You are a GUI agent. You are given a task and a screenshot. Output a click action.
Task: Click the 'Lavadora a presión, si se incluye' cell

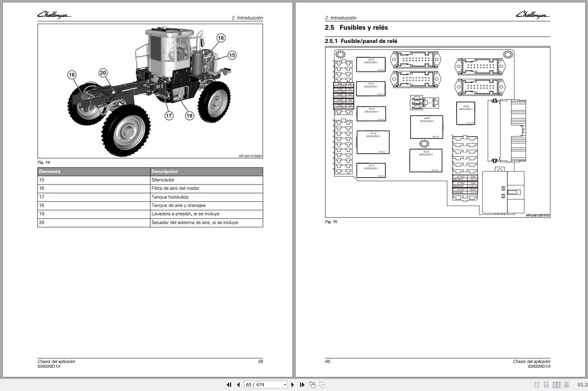[x=206, y=214]
